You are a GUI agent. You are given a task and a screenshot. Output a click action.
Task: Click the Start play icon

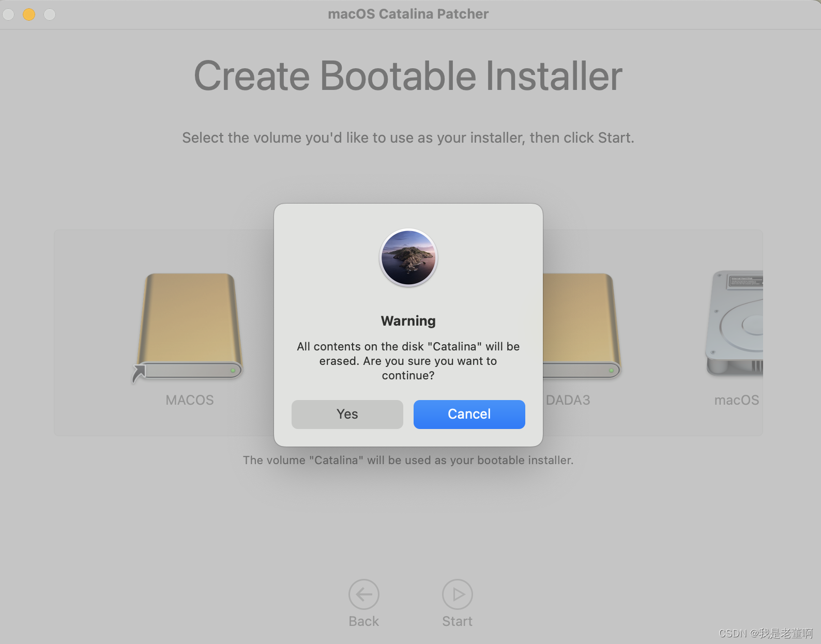[x=458, y=594]
